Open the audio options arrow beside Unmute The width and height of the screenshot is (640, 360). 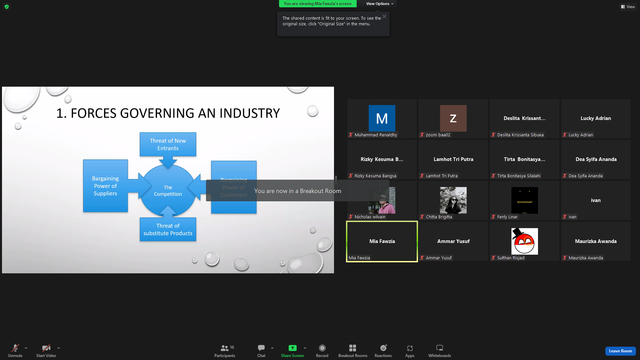click(x=26, y=348)
